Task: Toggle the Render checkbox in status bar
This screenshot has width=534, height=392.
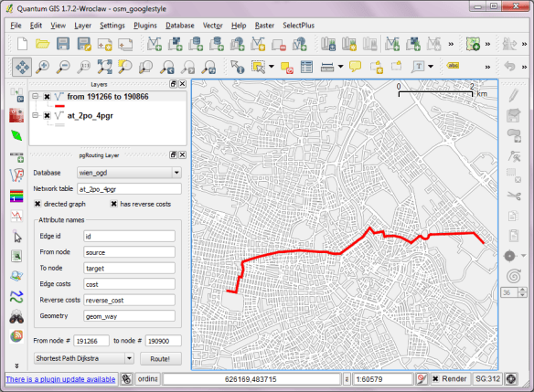Action: click(x=435, y=378)
